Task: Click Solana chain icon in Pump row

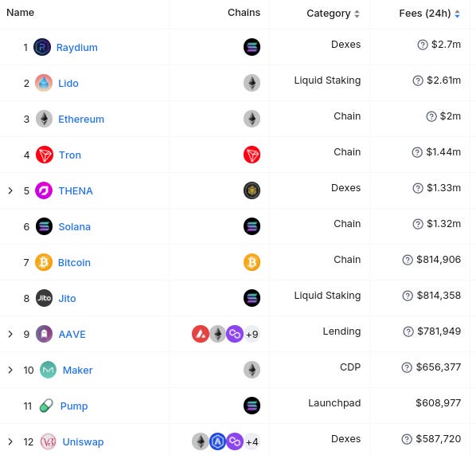Action: click(x=252, y=406)
